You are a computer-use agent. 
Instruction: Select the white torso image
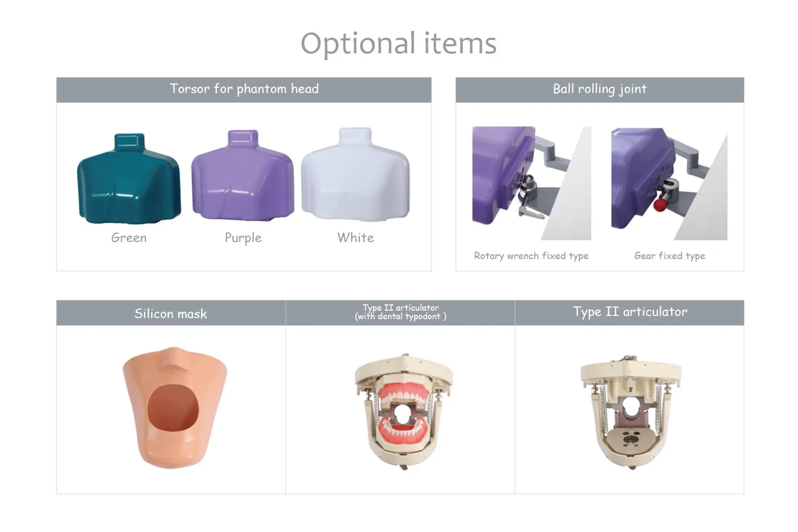click(355, 174)
